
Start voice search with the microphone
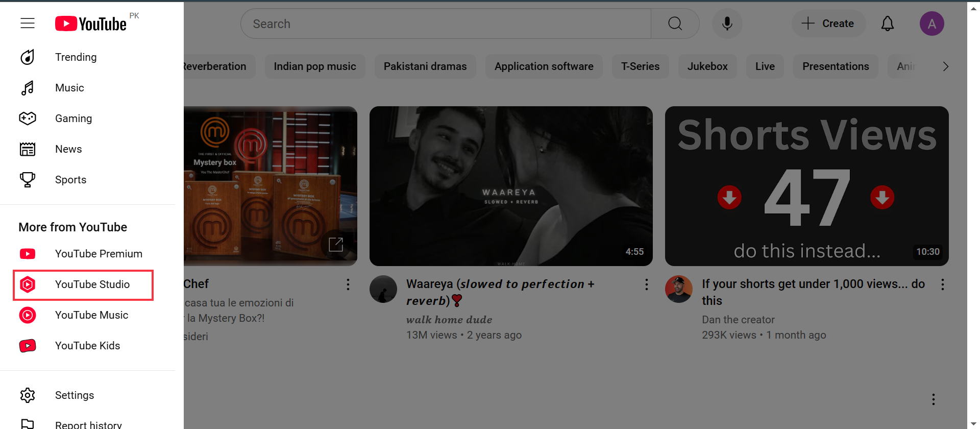727,23
